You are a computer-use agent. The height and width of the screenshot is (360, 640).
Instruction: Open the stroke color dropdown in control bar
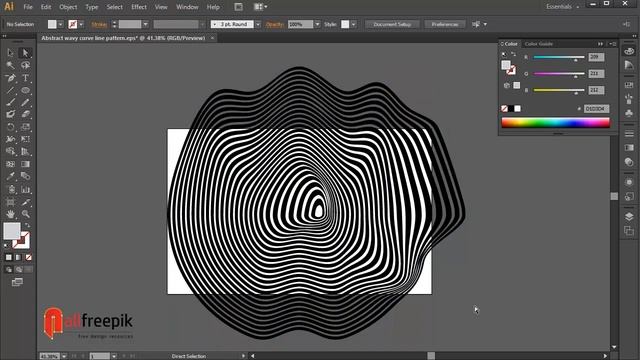(81, 24)
